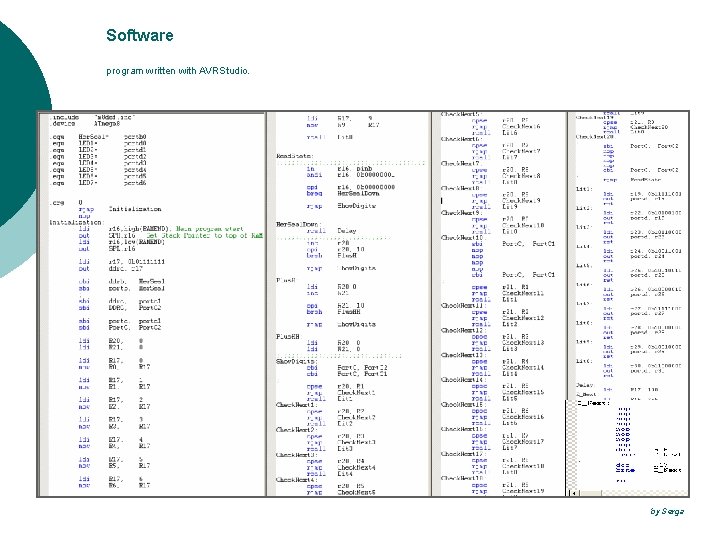Click the "ReadState:" code label
The image size is (720, 540).
(295, 156)
